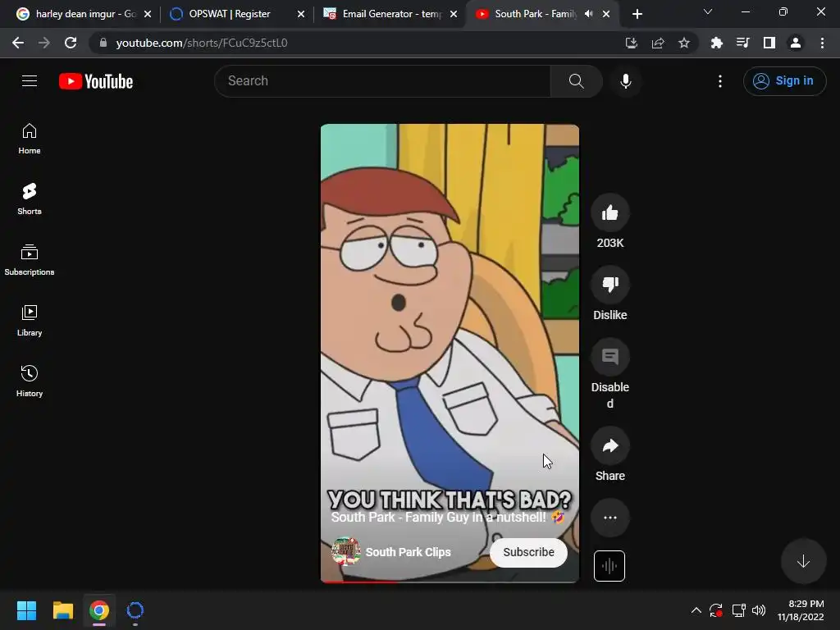Open Chrome extensions puzzle icon

tap(716, 43)
